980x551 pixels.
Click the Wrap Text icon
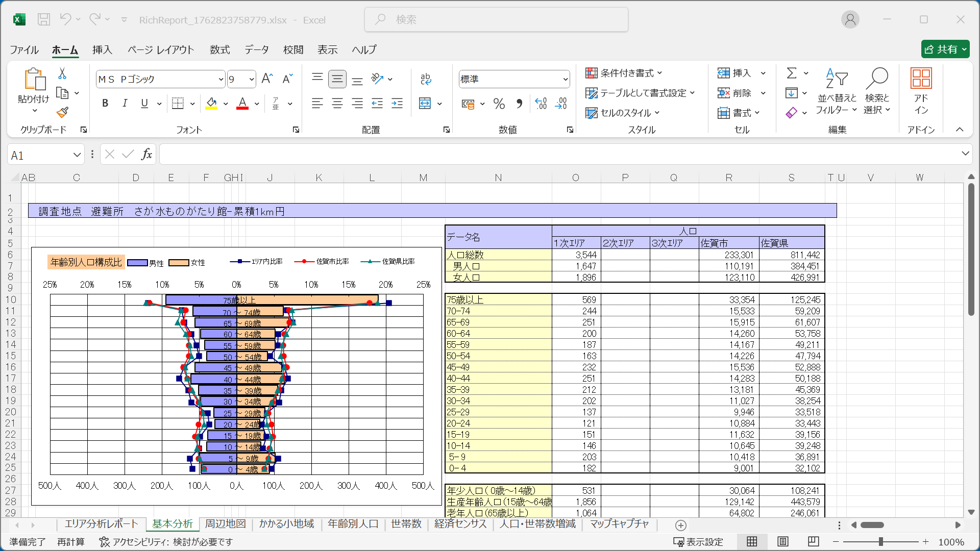pyautogui.click(x=426, y=79)
